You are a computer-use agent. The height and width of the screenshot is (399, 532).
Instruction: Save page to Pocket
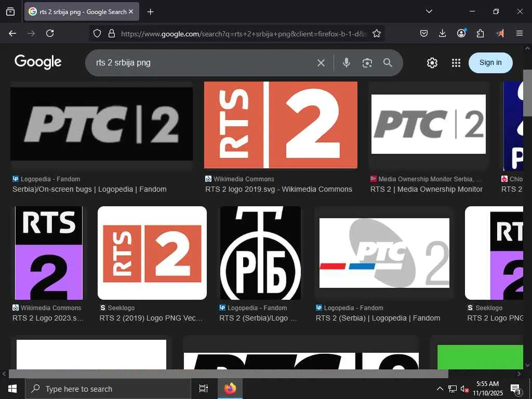[424, 33]
